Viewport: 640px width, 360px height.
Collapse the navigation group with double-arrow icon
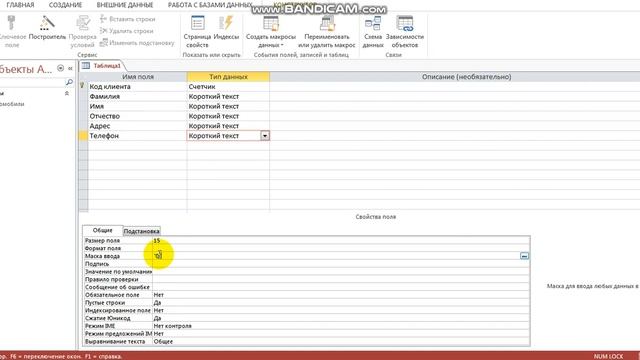pos(67,93)
